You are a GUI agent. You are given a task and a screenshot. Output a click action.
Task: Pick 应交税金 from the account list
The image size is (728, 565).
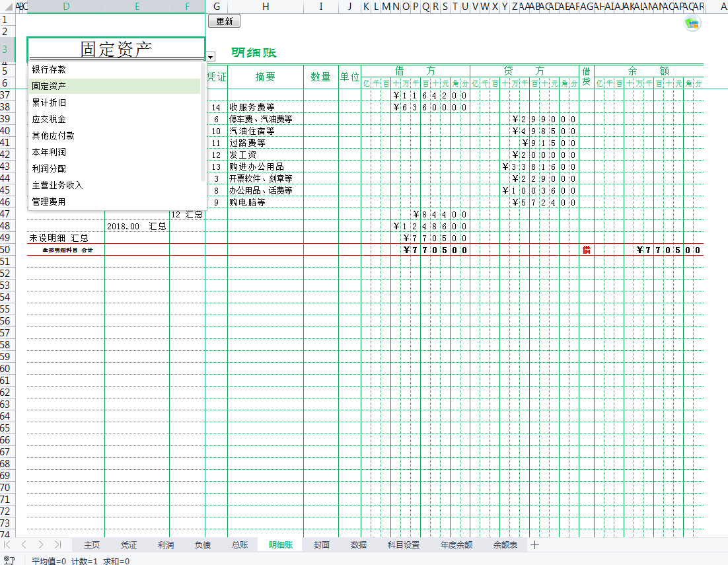pos(49,119)
